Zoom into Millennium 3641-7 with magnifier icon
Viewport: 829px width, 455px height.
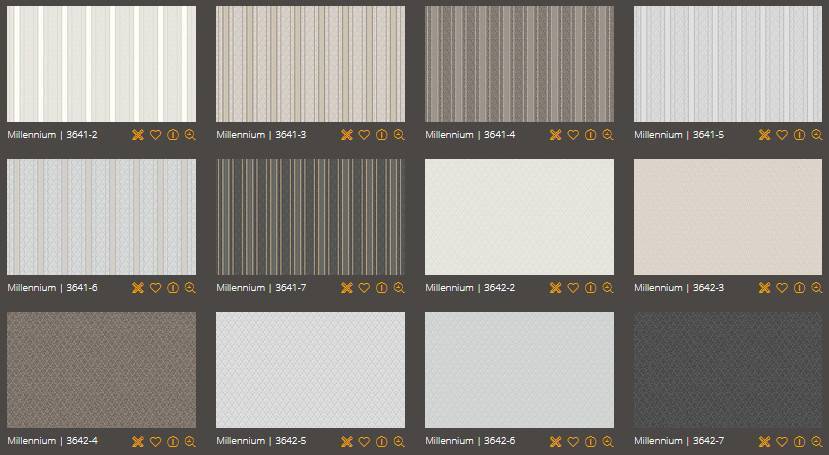398,288
